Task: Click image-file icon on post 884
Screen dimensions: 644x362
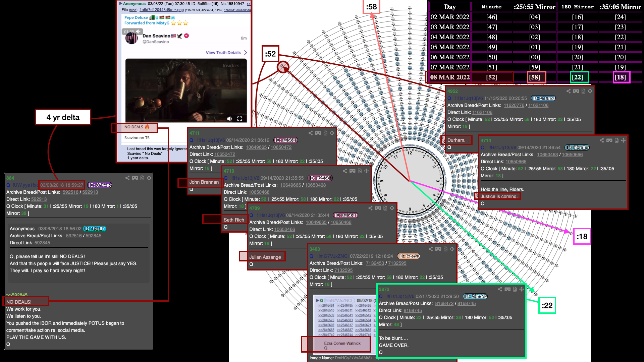Action: tap(142, 178)
